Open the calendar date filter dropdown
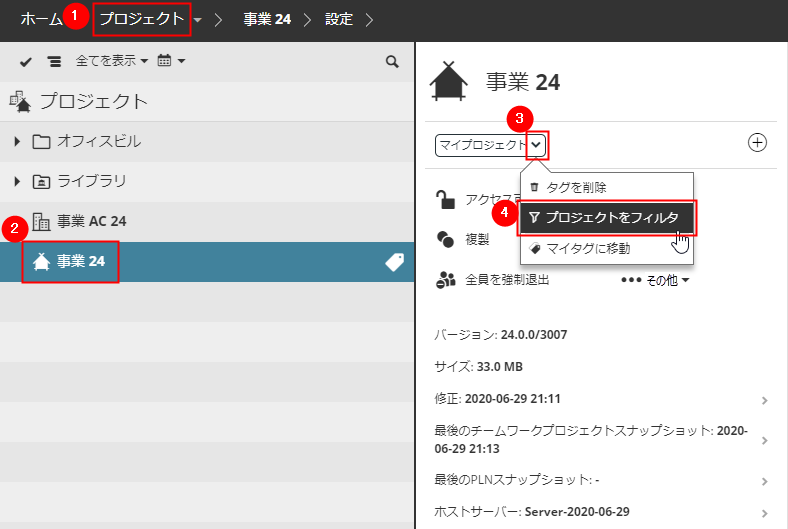This screenshot has width=788, height=529. (x=171, y=61)
